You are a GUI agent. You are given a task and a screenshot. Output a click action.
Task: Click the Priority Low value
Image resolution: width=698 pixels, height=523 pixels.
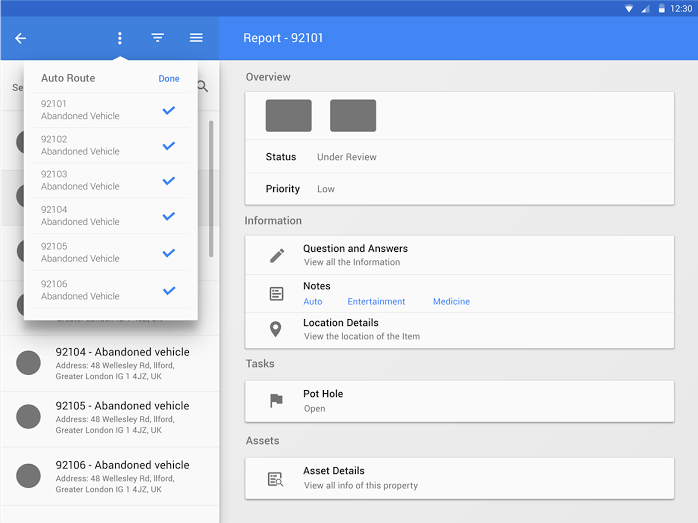tap(326, 189)
